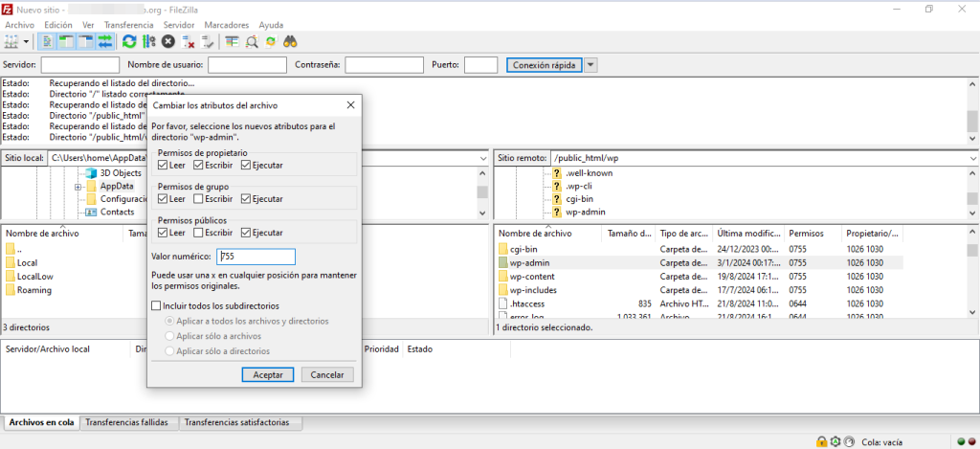Viewport: 980px width, 449px height.
Task: Open the Archivo menu
Action: point(19,25)
